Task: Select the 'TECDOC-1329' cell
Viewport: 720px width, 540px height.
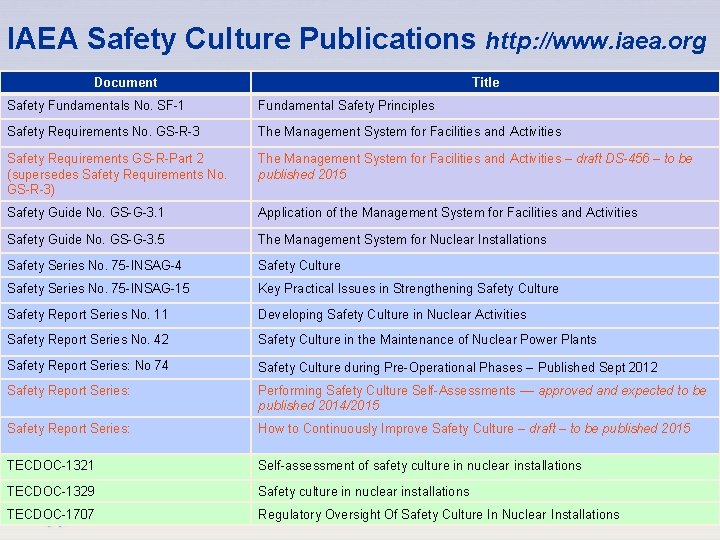Action: (x=125, y=491)
